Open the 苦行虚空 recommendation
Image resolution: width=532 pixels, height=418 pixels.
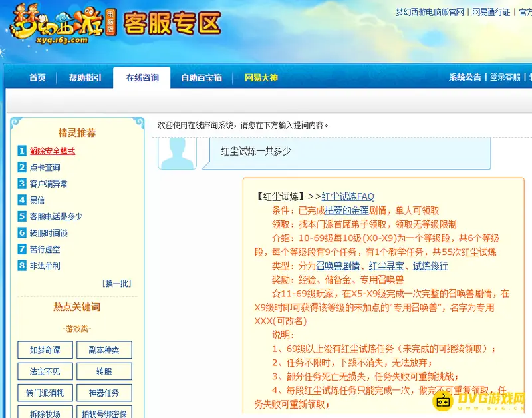point(45,249)
